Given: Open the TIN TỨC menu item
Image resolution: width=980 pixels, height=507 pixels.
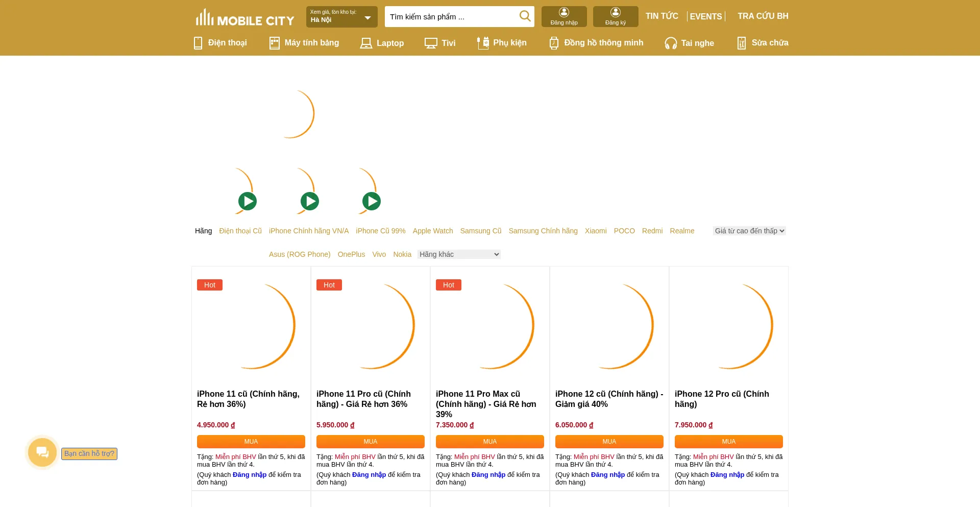Looking at the screenshot, I should pos(661,16).
